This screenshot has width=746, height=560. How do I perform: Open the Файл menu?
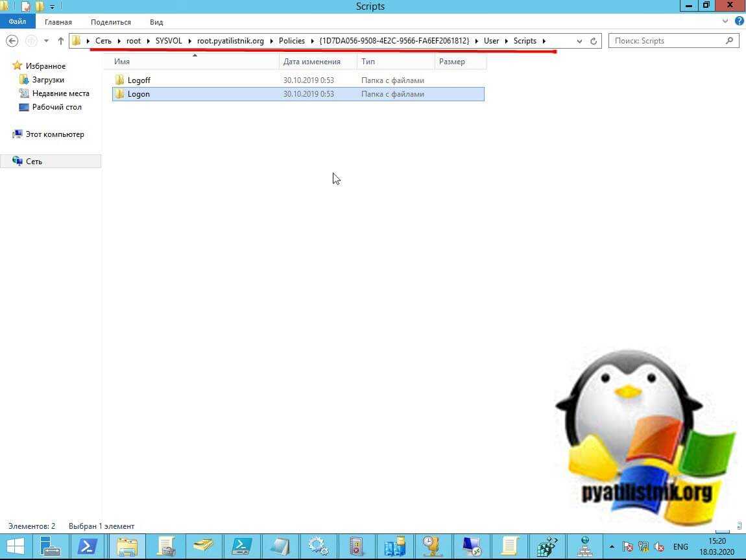pyautogui.click(x=18, y=22)
